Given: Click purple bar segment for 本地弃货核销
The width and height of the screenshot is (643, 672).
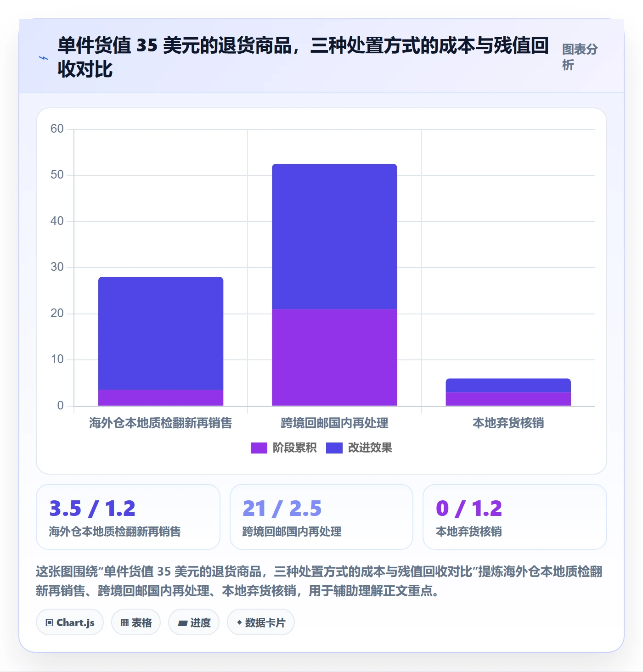Looking at the screenshot, I should click(508, 399).
